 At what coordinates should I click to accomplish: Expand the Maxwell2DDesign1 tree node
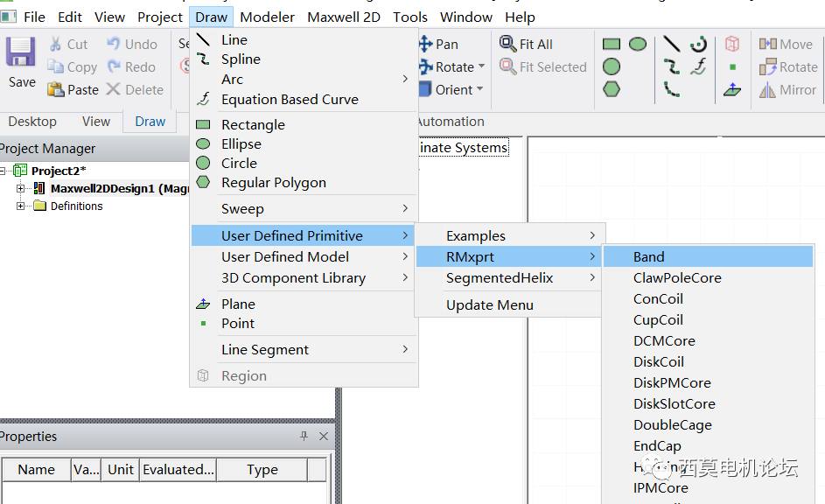pos(21,188)
